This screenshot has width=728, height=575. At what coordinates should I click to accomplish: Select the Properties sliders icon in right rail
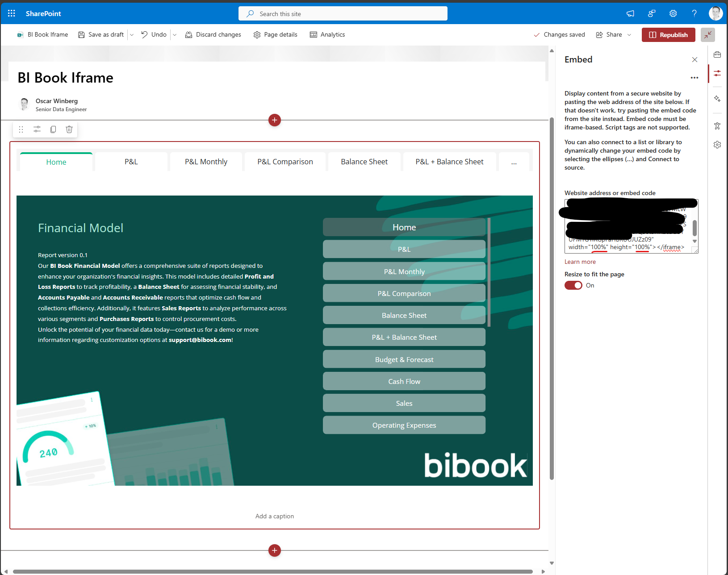pos(717,73)
